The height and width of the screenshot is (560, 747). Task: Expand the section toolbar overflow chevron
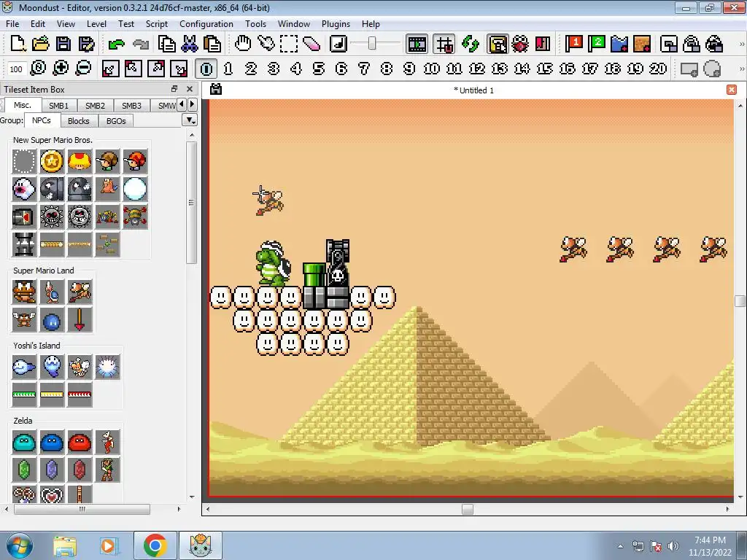pos(741,69)
